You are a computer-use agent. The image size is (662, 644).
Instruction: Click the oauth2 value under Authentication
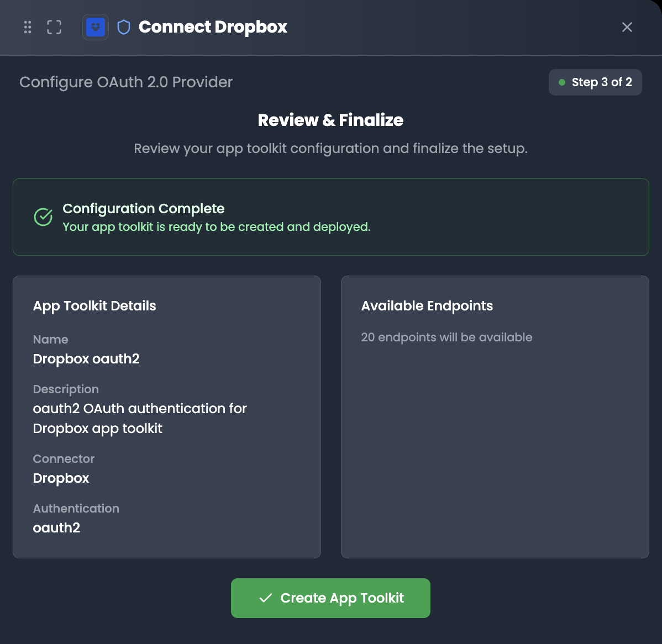56,528
